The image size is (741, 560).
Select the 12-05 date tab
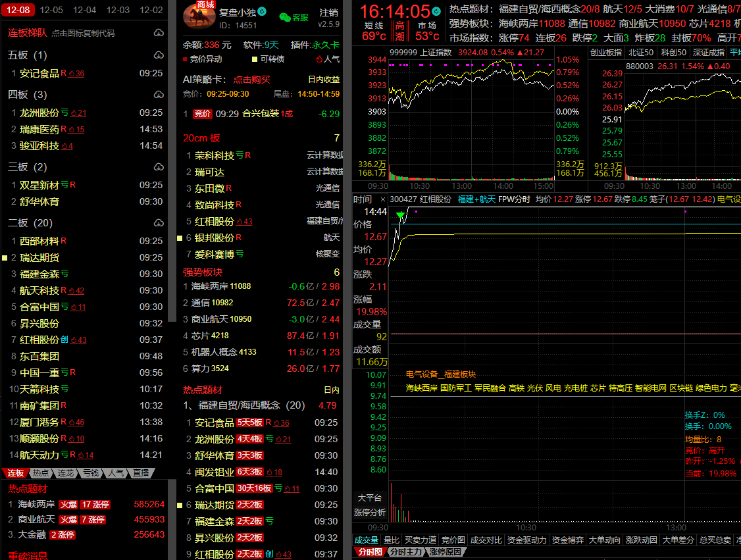(51, 10)
